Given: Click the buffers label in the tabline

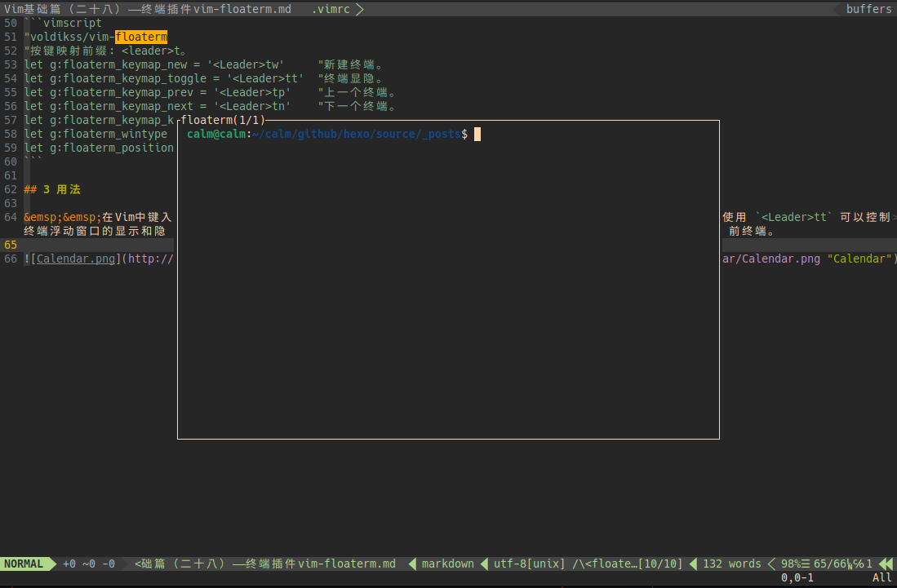Looking at the screenshot, I should click(868, 9).
